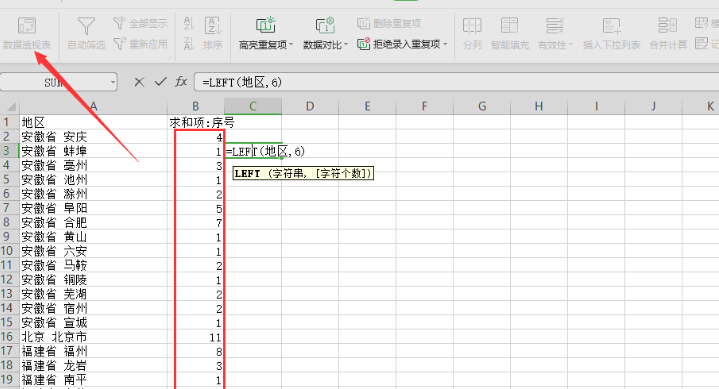Click the 插入下拉列表 insert dropdown list tool
This screenshot has width=719, height=389.
(x=611, y=33)
